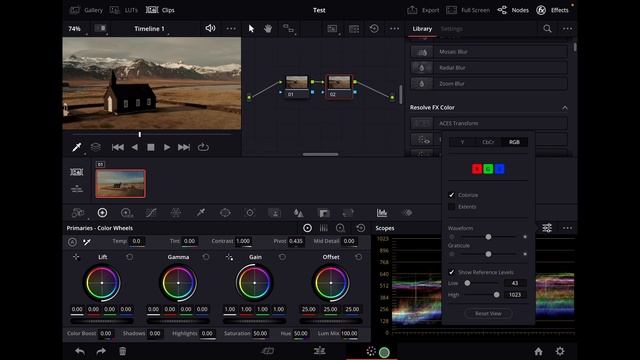This screenshot has width=640, height=360.
Task: Open viewer more options menu
Action: tap(231, 29)
